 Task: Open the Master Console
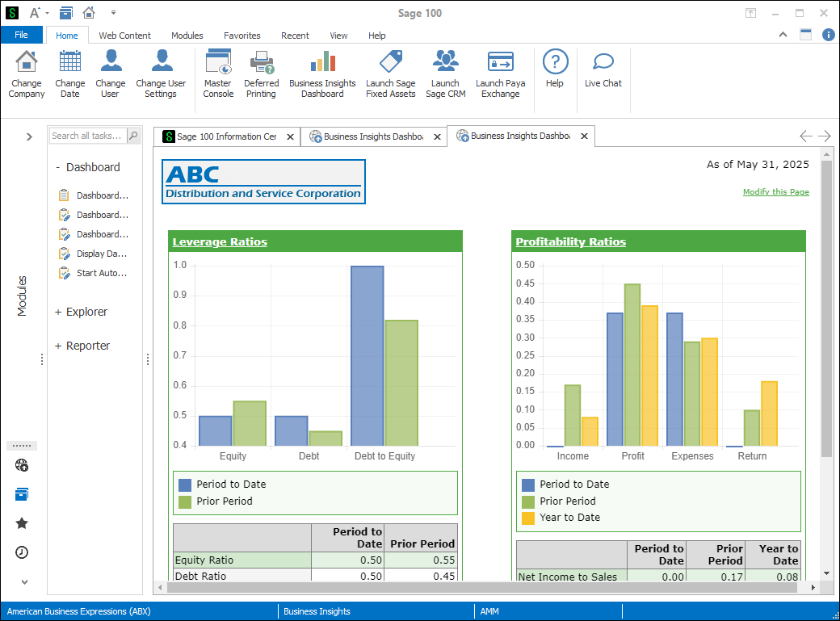pos(218,63)
